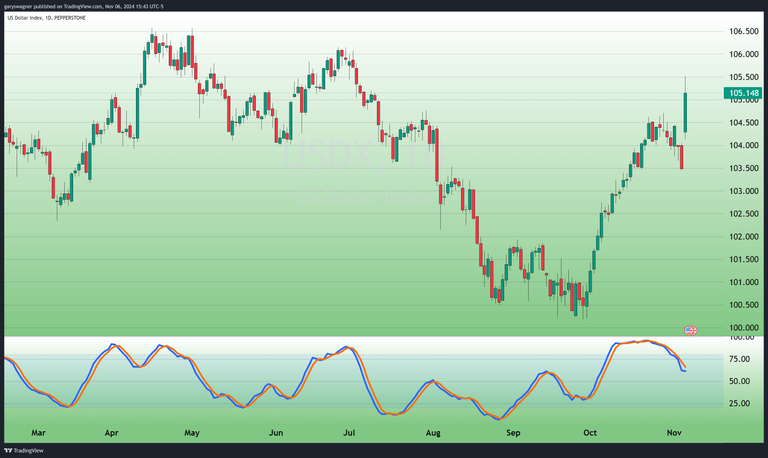
Task: Select the Aug label on time axis
Action: (432, 433)
